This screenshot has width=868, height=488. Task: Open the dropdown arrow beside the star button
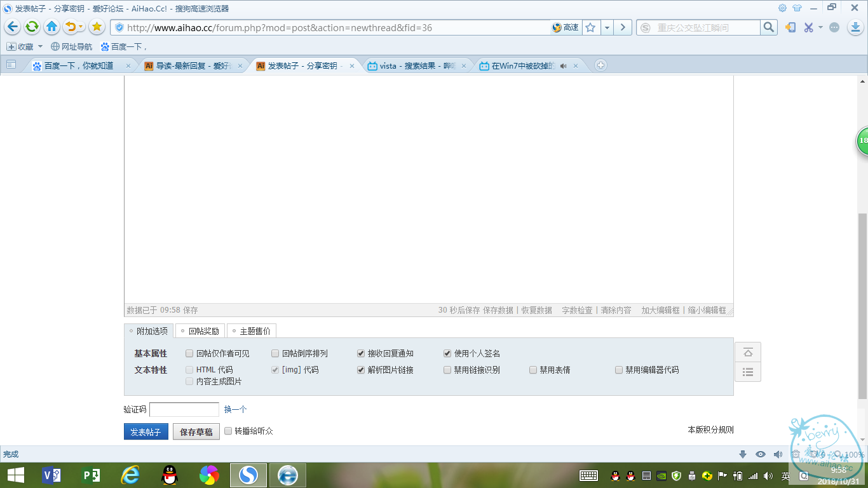point(607,27)
